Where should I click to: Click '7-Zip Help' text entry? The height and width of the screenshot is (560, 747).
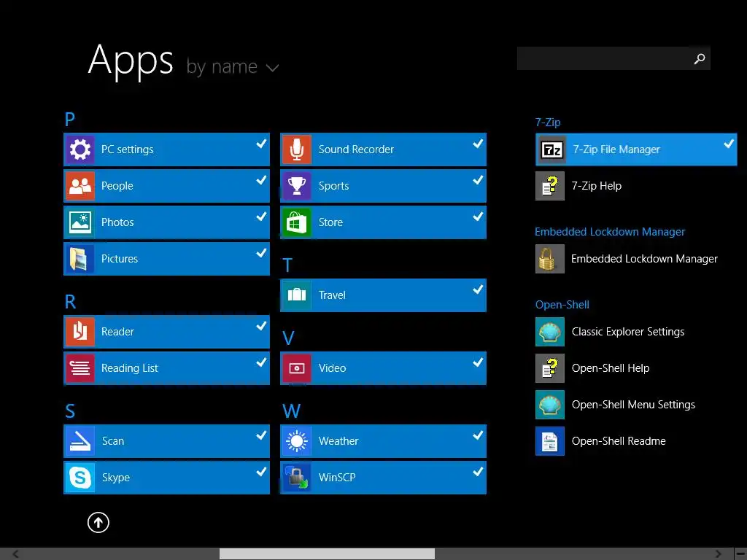(597, 186)
